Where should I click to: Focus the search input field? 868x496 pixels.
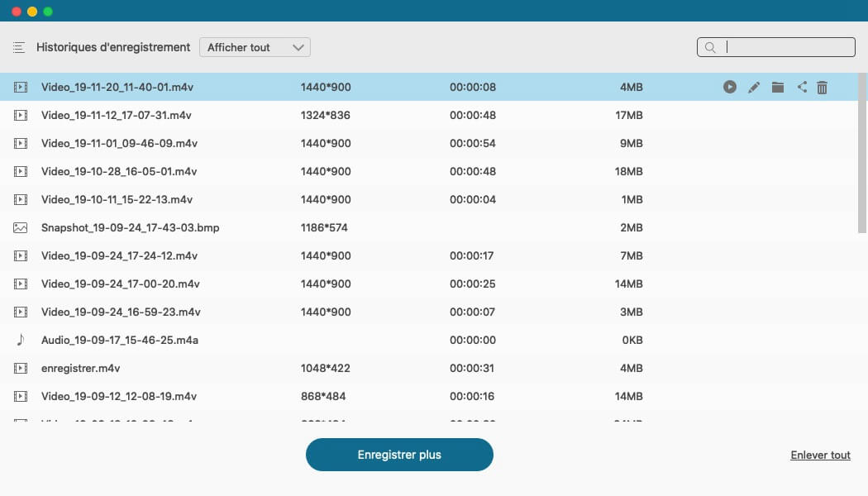pyautogui.click(x=776, y=48)
